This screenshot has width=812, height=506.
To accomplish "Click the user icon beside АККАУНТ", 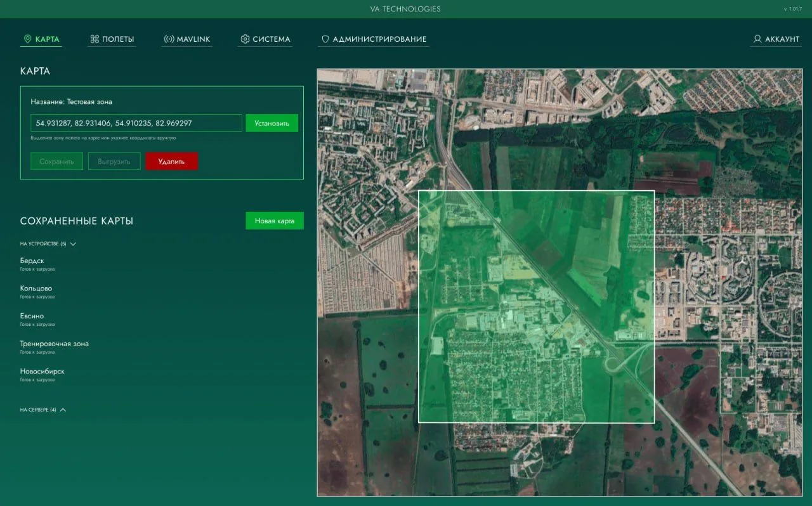I will pyautogui.click(x=757, y=39).
